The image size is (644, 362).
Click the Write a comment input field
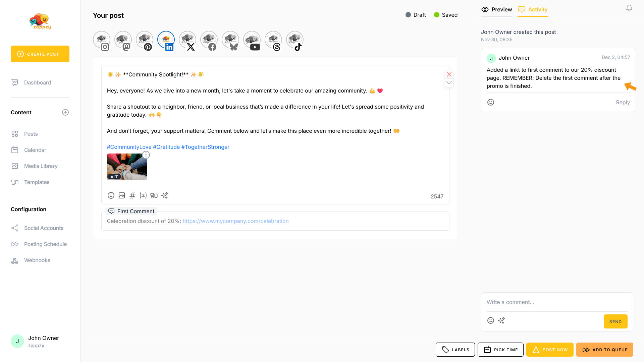557,302
